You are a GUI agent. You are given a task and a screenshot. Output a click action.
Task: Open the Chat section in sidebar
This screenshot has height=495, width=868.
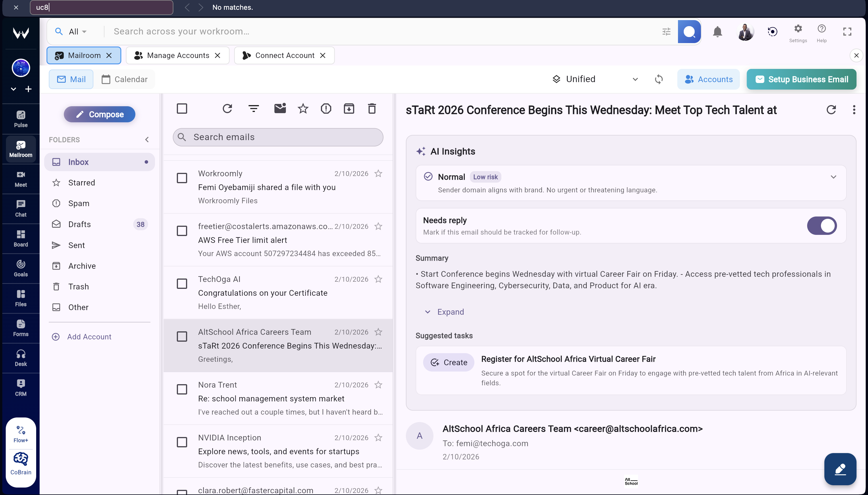pos(20,208)
